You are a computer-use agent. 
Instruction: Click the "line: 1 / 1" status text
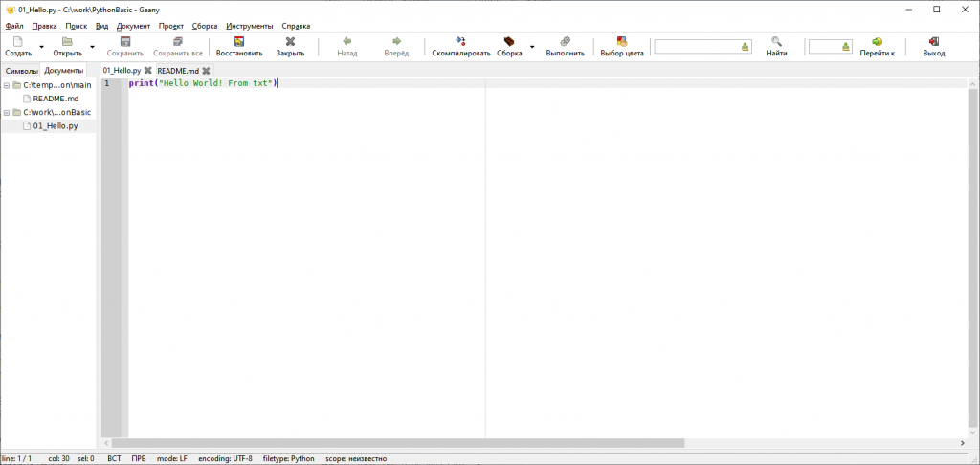point(17,458)
